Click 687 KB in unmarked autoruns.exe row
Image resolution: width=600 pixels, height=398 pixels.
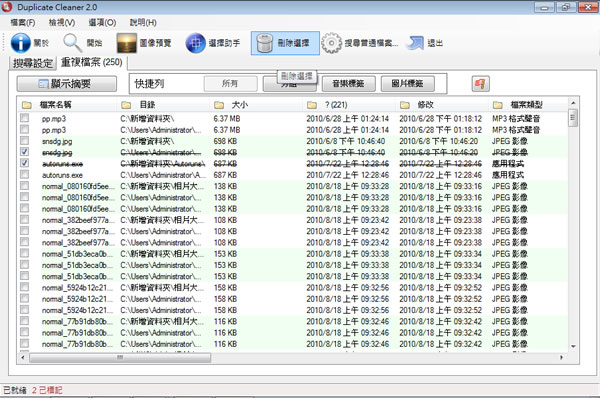[225, 175]
